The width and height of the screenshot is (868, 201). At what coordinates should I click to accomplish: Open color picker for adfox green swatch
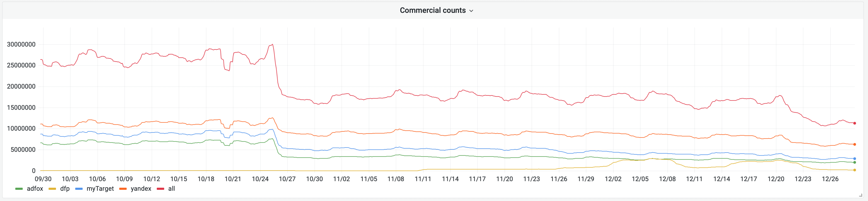(19, 189)
